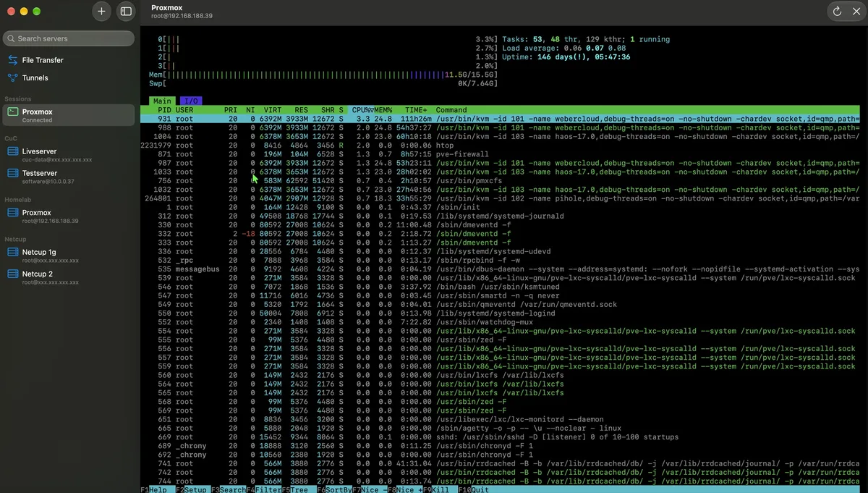Viewport: 868px width, 493px height.
Task: Select Testserver software@10.0.0.37
Action: [x=69, y=177]
